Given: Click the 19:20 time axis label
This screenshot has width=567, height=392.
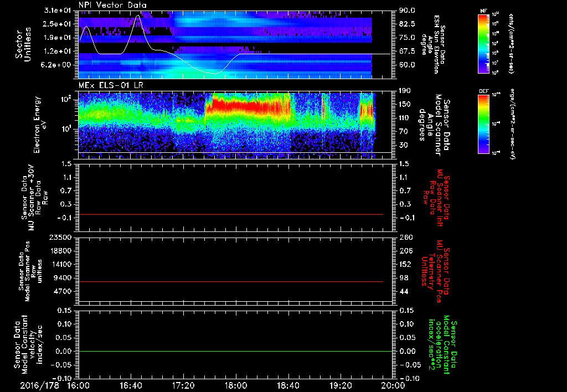Looking at the screenshot, I should coord(341,385).
